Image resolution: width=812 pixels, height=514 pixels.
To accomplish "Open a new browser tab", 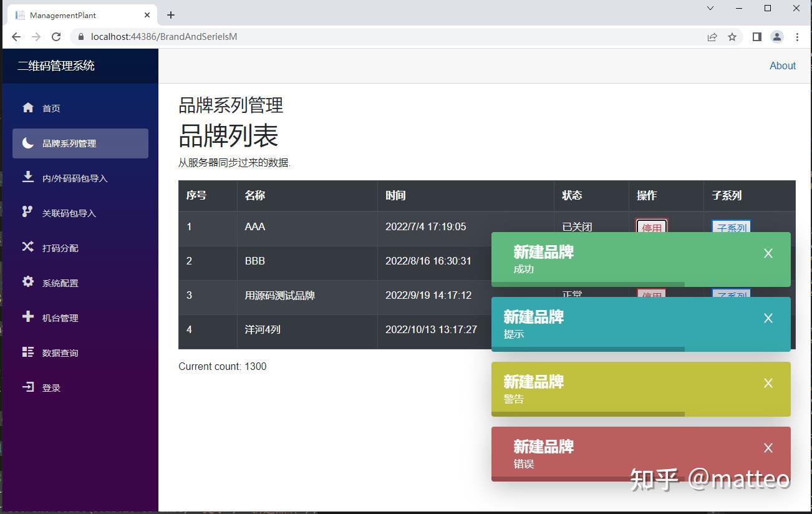I will pos(171,15).
